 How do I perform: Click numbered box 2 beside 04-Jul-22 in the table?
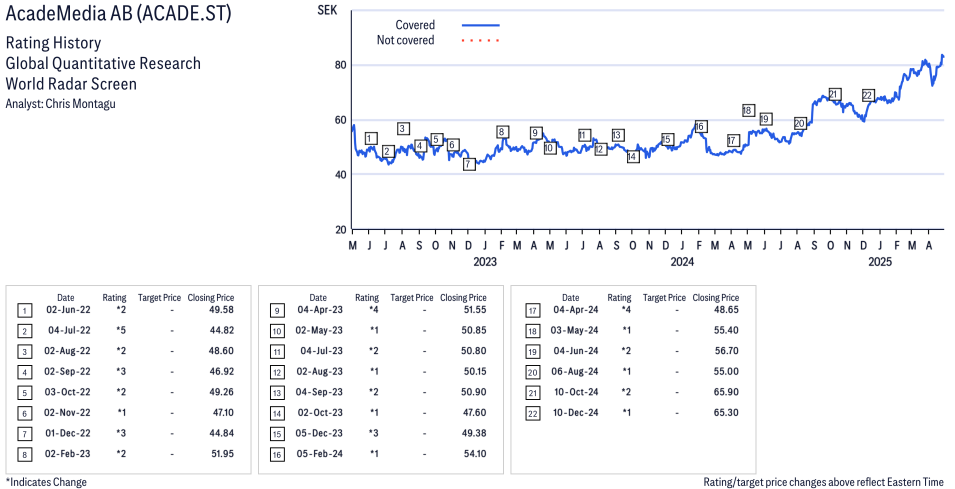[24, 331]
